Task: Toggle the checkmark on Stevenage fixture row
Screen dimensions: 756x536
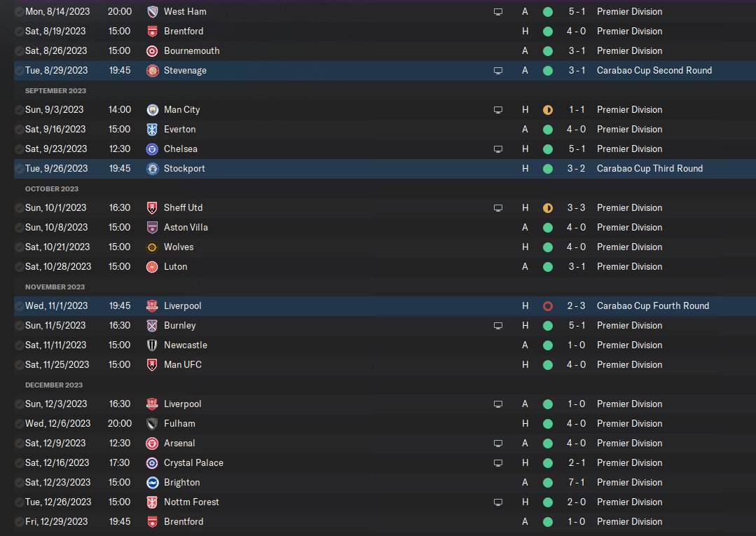Action: pos(20,71)
